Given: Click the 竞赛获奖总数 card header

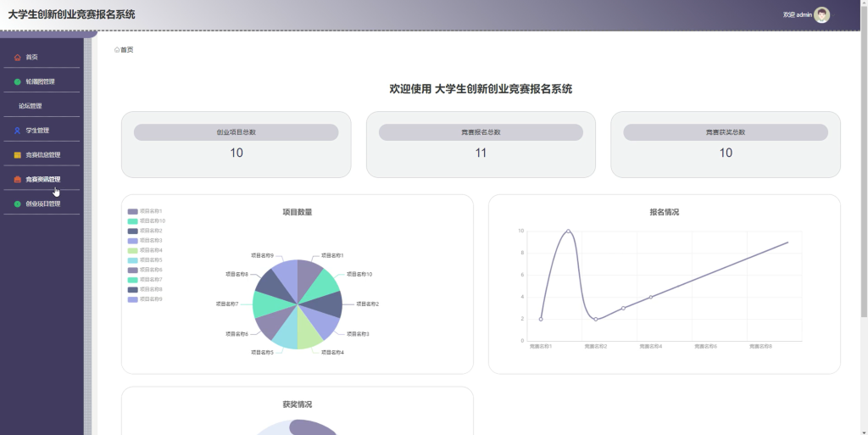Looking at the screenshot, I should (x=726, y=132).
